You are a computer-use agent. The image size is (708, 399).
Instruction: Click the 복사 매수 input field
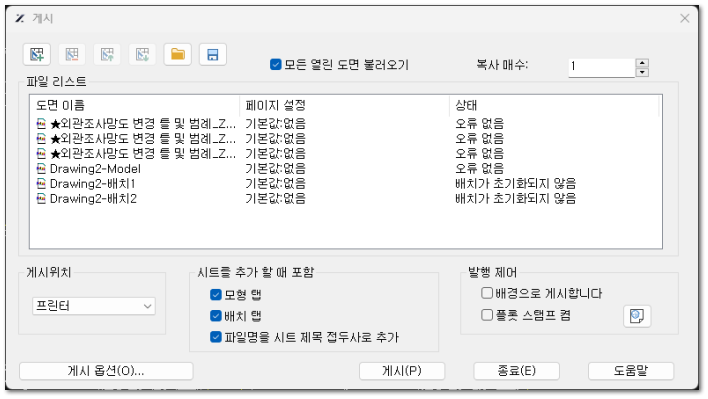(601, 67)
